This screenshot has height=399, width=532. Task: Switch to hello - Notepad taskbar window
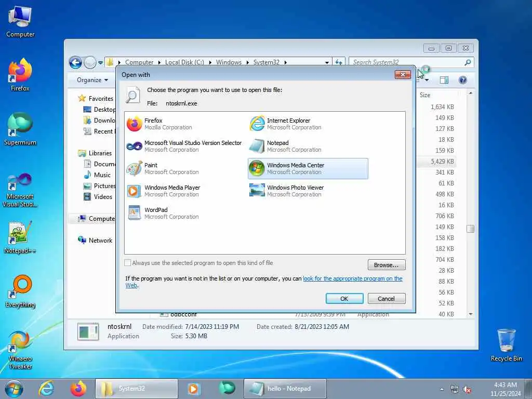pyautogui.click(x=285, y=389)
